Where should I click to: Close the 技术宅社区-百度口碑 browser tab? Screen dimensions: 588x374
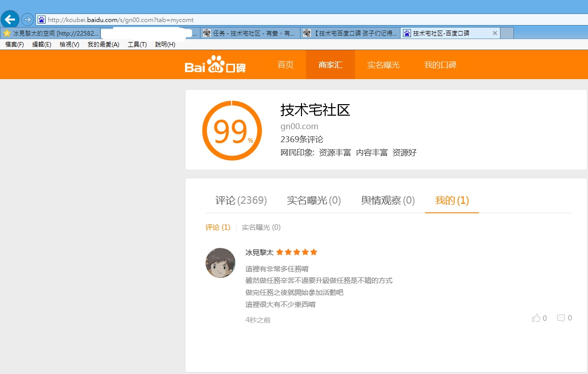[x=495, y=33]
